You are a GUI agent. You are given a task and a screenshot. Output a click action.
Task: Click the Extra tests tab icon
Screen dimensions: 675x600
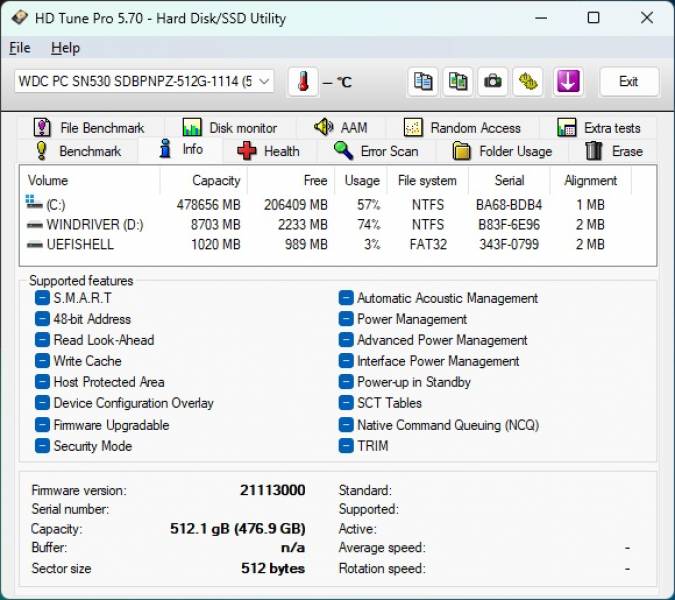point(566,127)
